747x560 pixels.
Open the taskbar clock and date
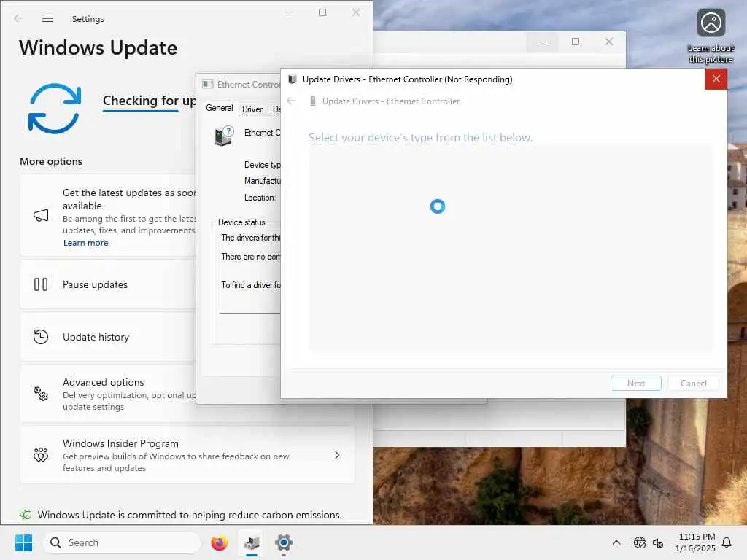695,542
